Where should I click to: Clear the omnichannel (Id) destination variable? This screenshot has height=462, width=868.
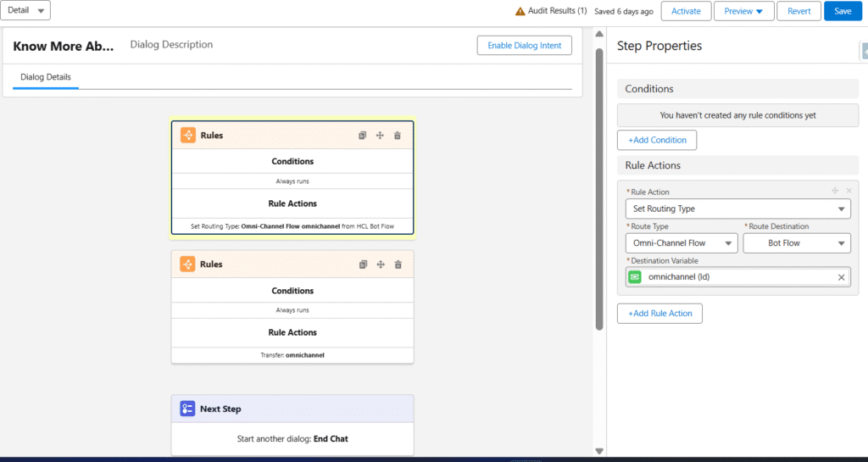[x=841, y=277]
